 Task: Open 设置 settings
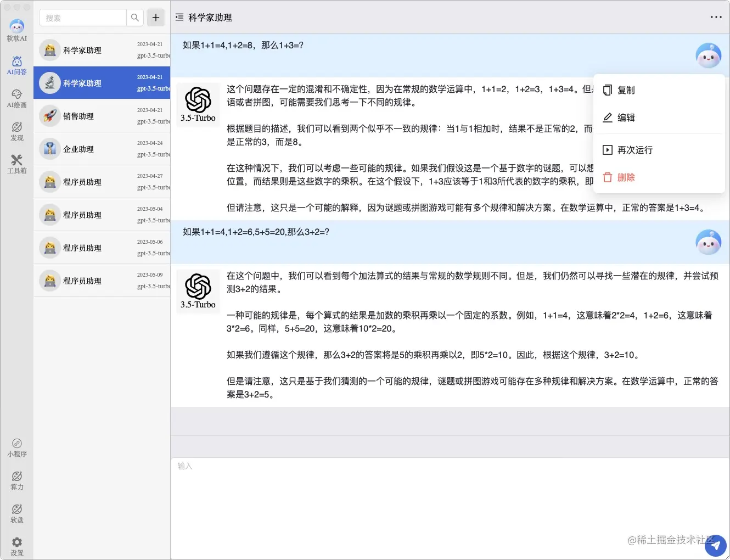(16, 546)
